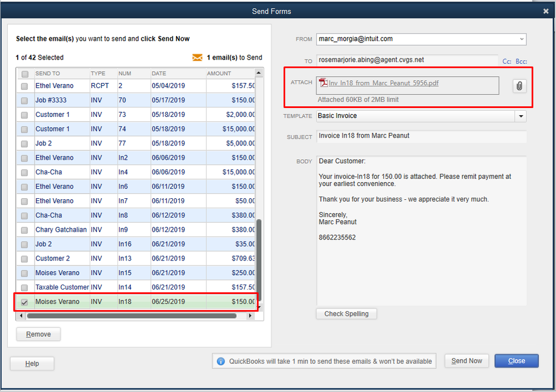Screen dimensions: 556x392
Task: Click the blue info icon near QuickBooks notice
Action: (x=221, y=361)
